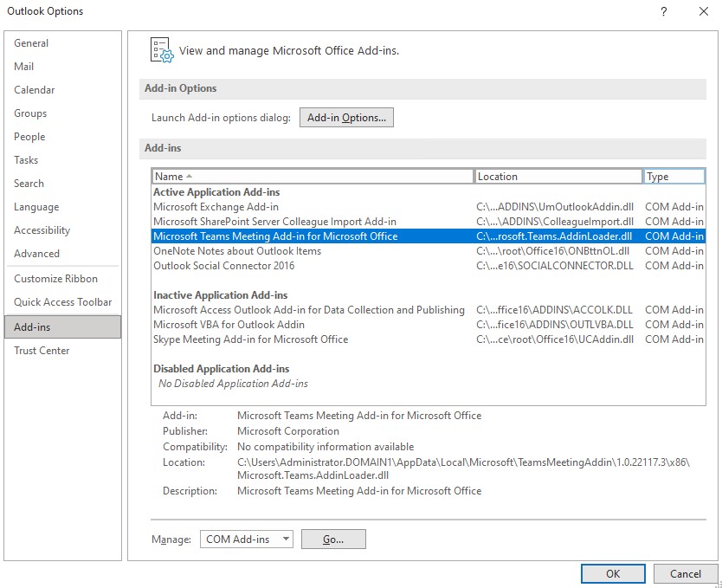The height and width of the screenshot is (588, 722).
Task: Open the Manage COM Add-ins dropdown
Action: 247,540
